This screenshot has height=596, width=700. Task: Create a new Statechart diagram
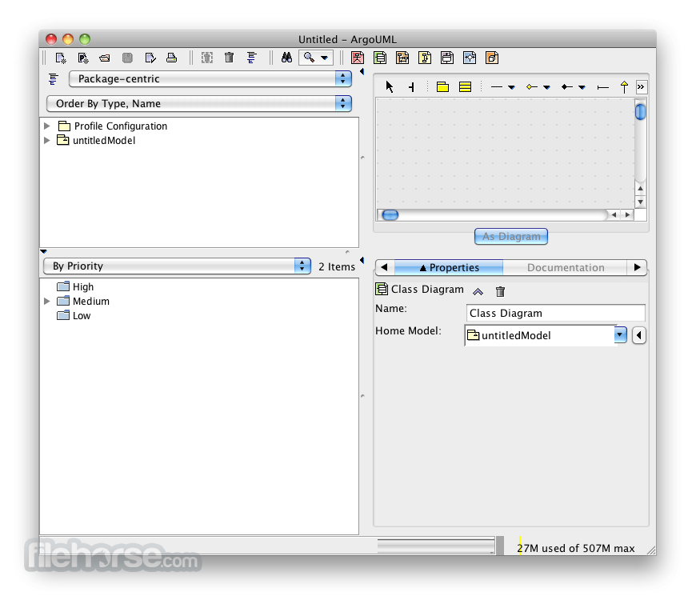447,58
